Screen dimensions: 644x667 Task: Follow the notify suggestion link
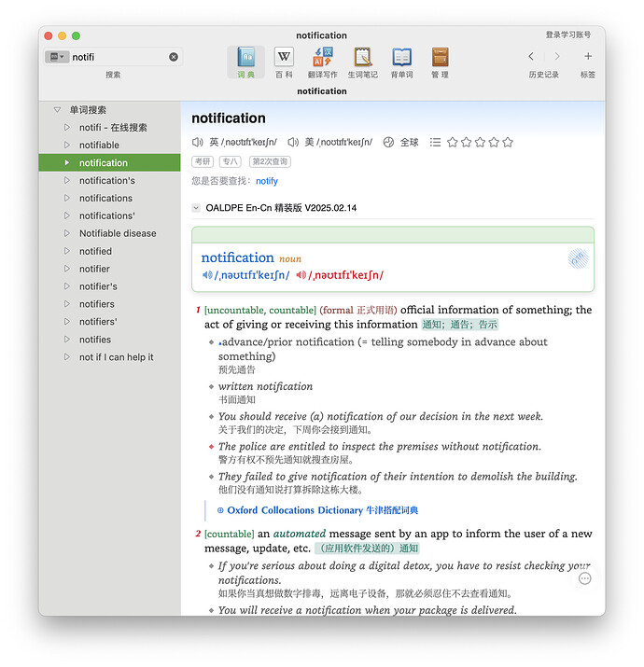coord(267,181)
